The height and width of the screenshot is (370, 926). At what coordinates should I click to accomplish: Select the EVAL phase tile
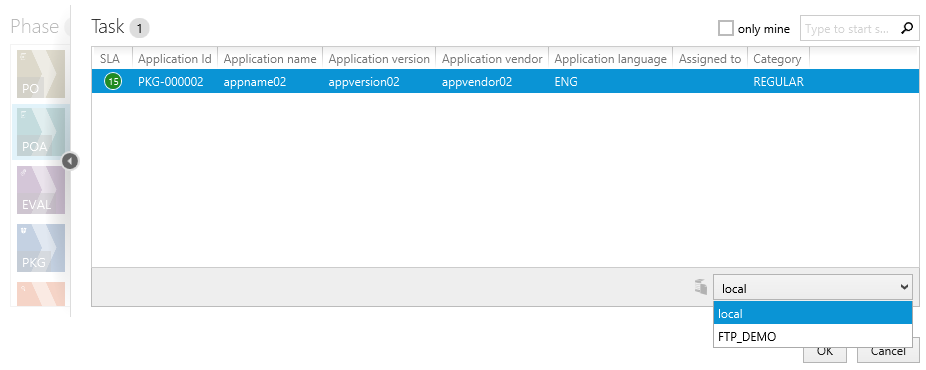point(41,190)
